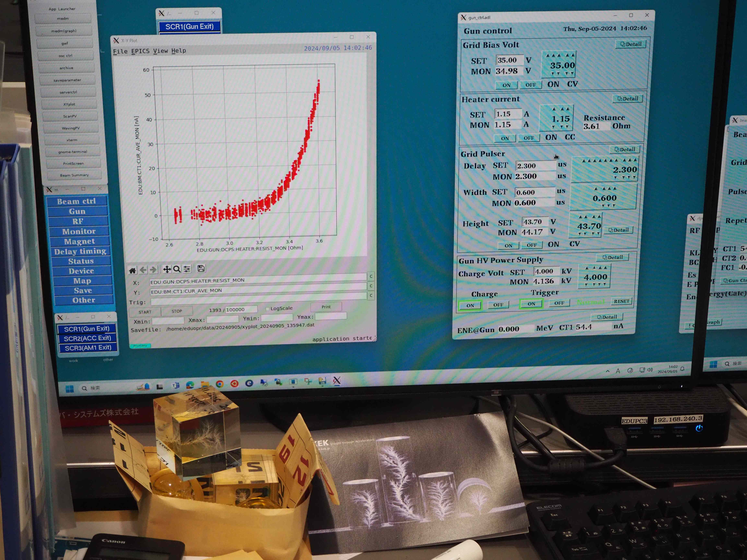Image resolution: width=747 pixels, height=560 pixels.
Task: Adjust Grid Bias Volt 35.00 wheel control
Action: [559, 64]
